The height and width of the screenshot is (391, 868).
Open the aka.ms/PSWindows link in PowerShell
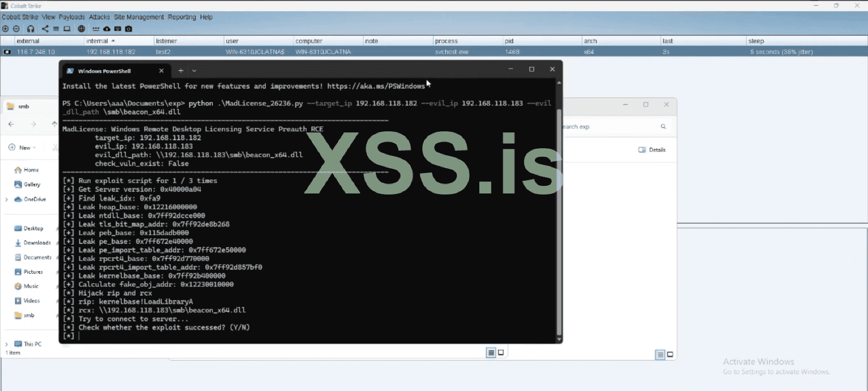click(376, 86)
